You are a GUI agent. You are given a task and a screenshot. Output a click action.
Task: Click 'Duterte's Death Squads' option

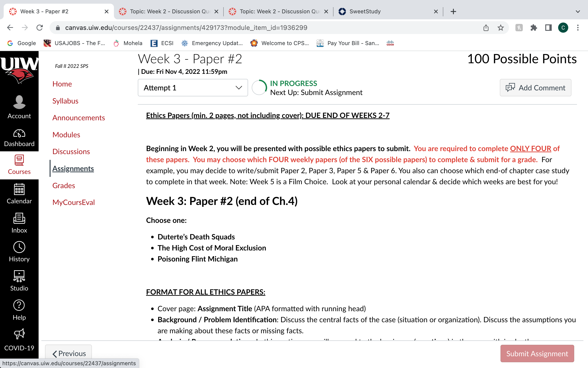(x=196, y=237)
